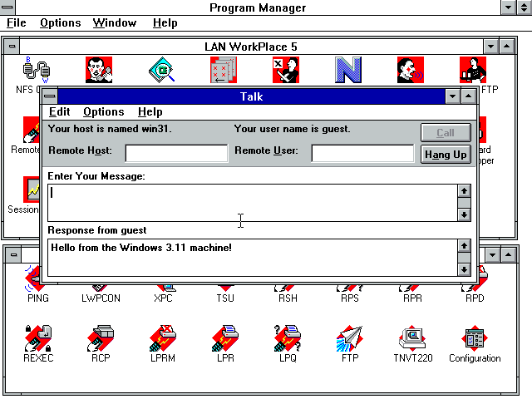Image resolution: width=532 pixels, height=399 pixels.
Task: Open the Help menu in Talk
Action: pyautogui.click(x=150, y=111)
